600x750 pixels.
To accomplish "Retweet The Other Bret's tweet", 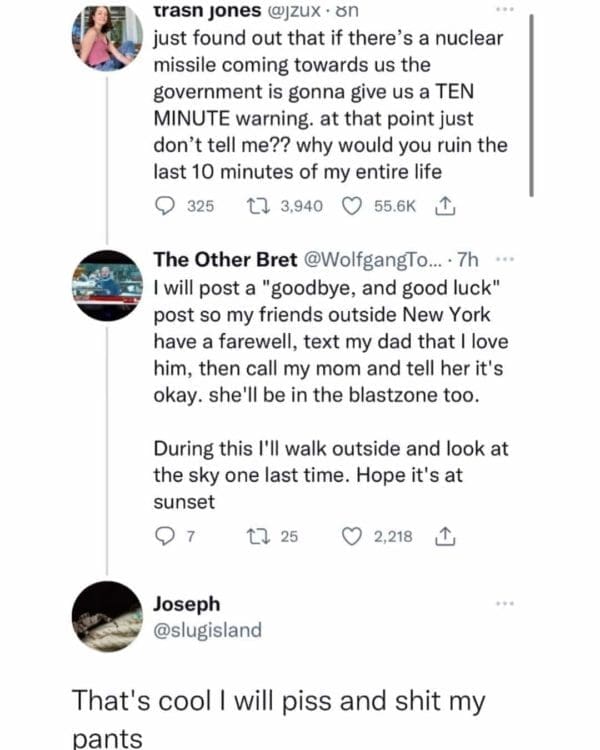I will (x=257, y=538).
